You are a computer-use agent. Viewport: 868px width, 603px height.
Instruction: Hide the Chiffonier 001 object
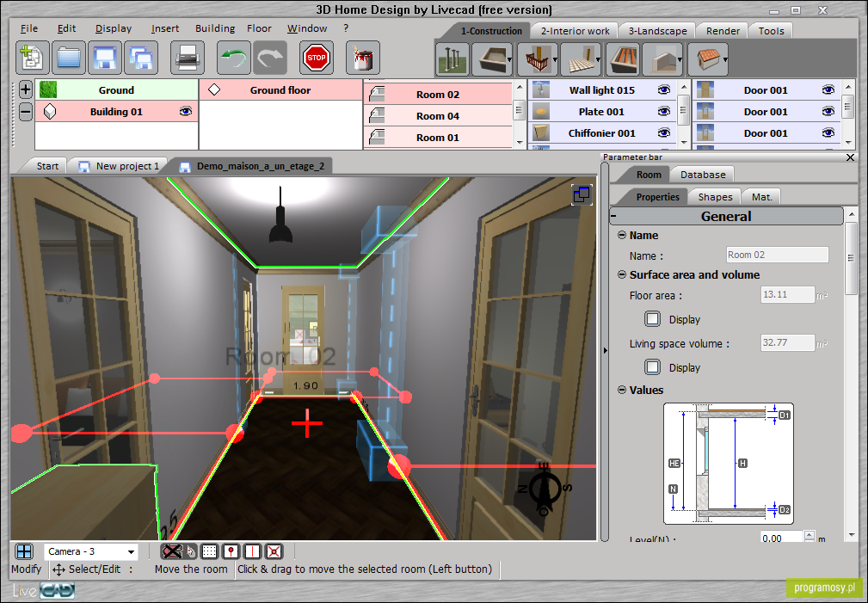664,132
